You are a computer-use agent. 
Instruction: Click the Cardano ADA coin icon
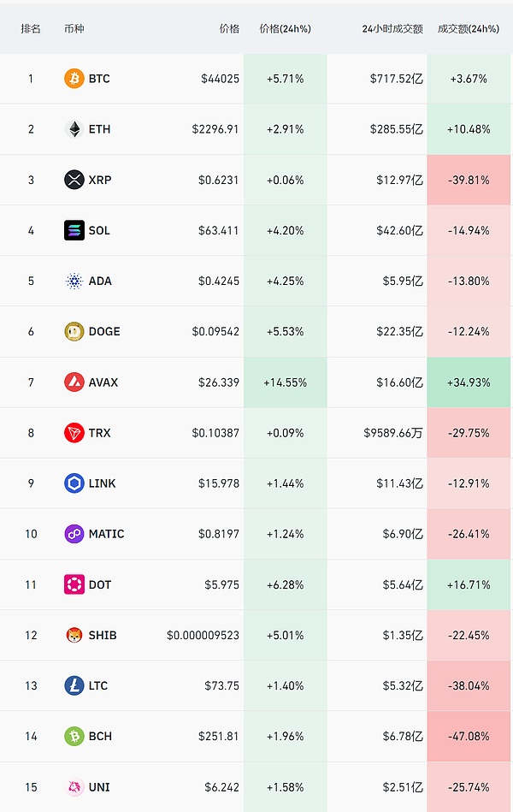[x=74, y=281]
